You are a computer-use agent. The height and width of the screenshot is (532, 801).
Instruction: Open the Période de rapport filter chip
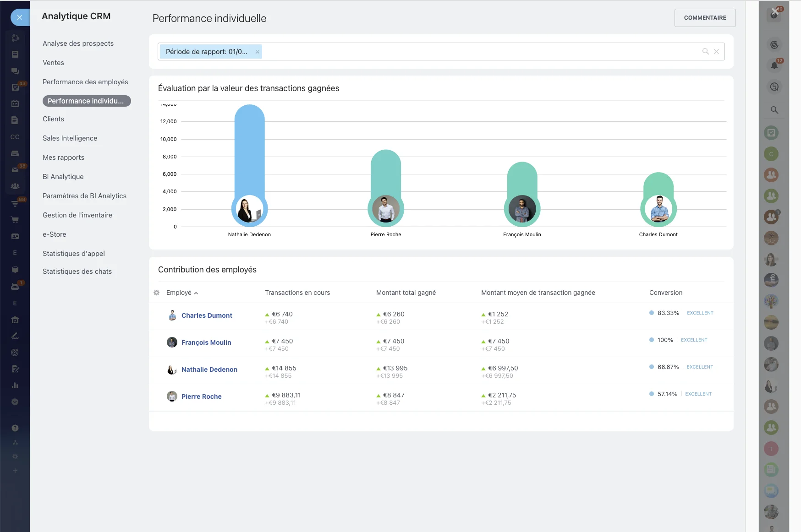pos(206,52)
